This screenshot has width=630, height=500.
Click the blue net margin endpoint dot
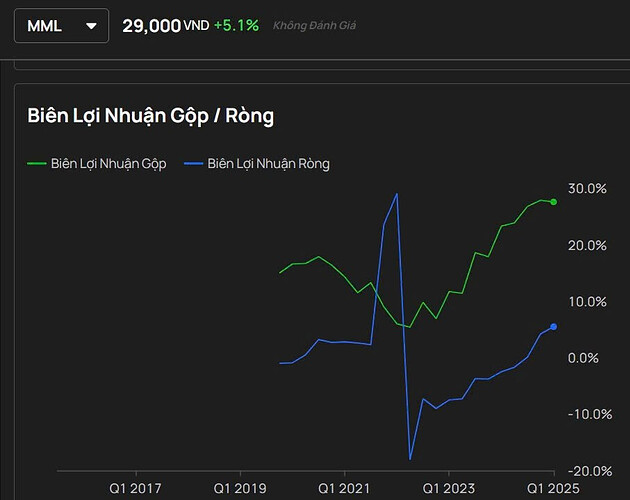554,327
